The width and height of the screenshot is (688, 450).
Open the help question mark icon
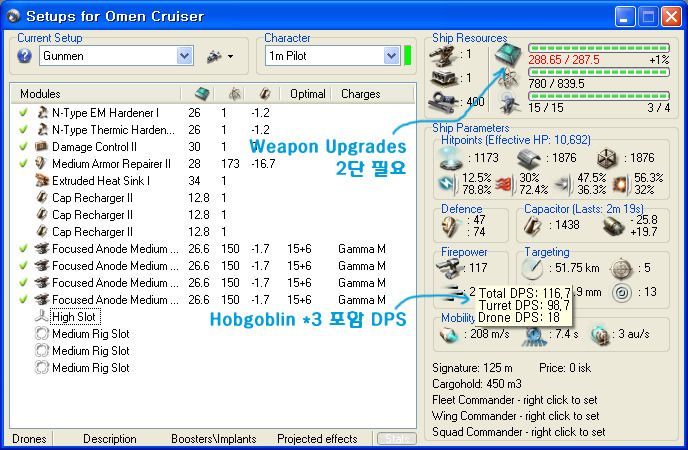(x=25, y=56)
